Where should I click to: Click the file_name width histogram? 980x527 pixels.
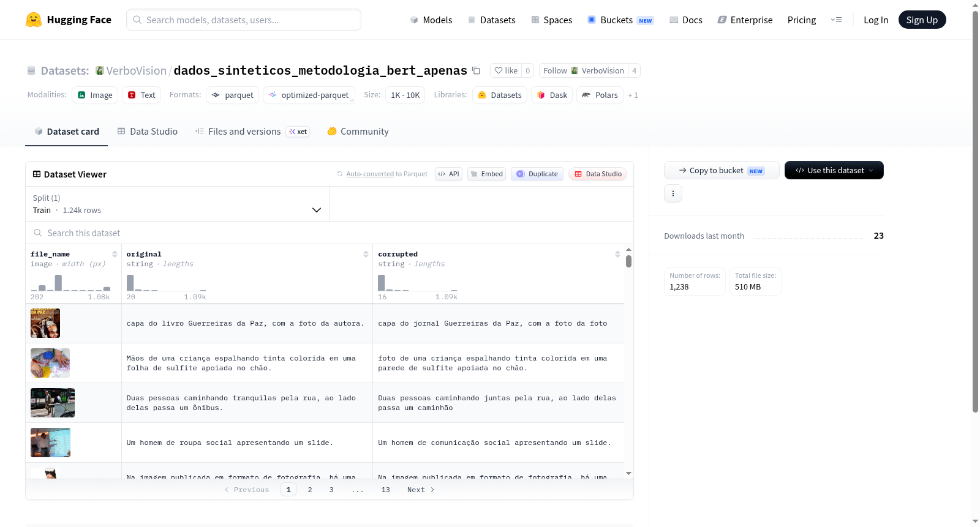pos(70,282)
